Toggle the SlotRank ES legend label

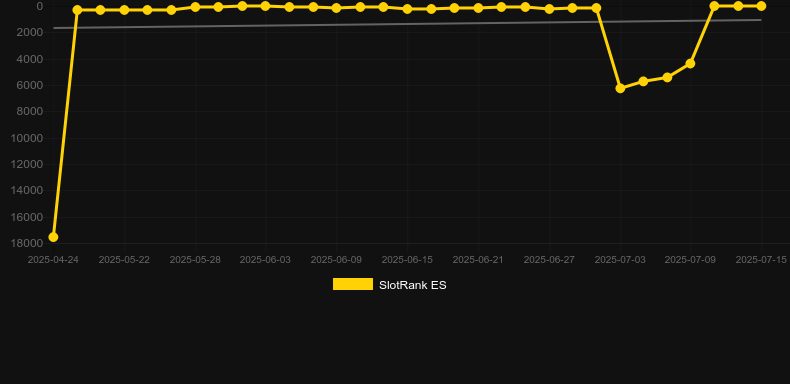tap(412, 285)
